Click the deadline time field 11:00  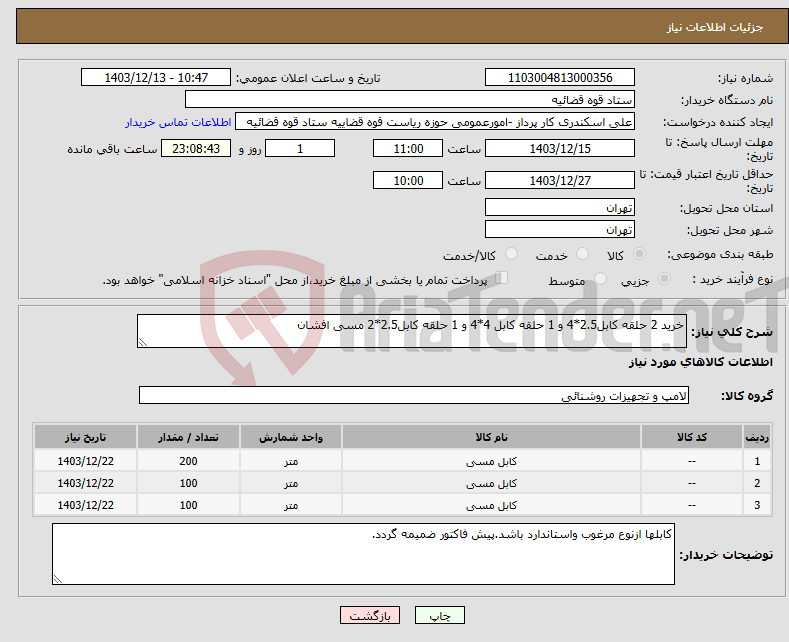click(408, 148)
